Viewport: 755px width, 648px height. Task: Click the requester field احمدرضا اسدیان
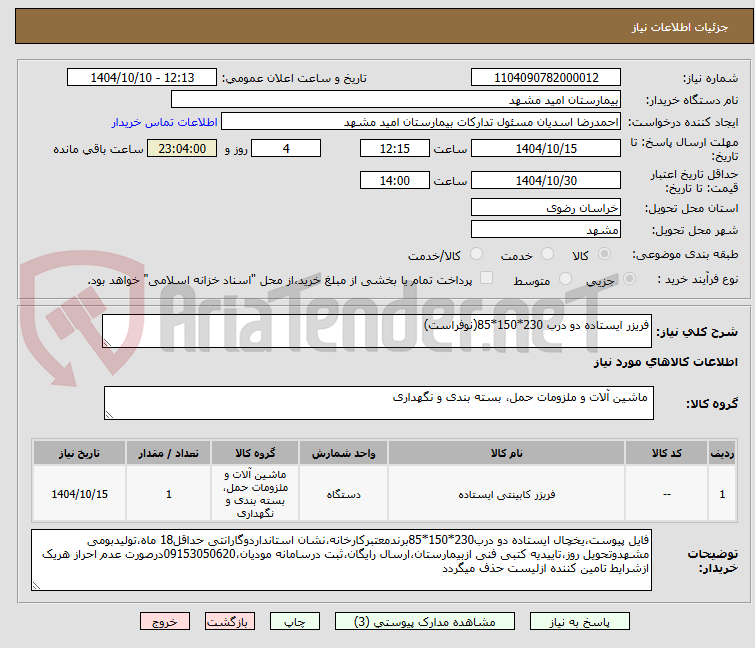click(421, 122)
